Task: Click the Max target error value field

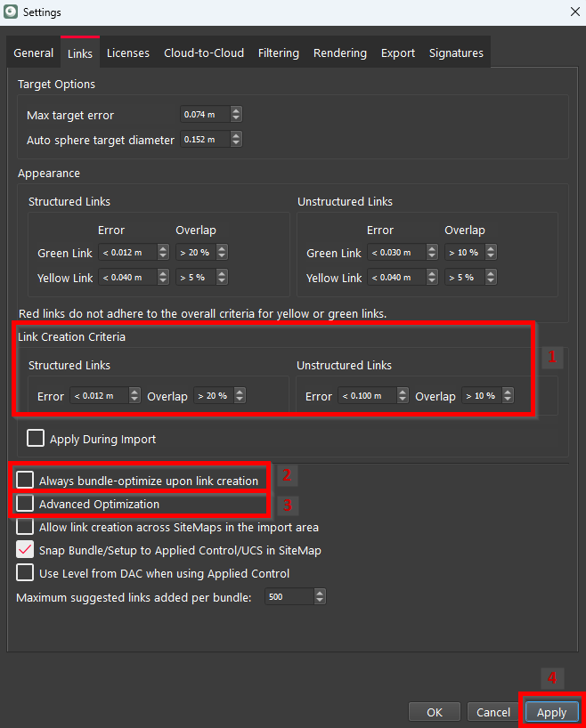Action: point(204,115)
